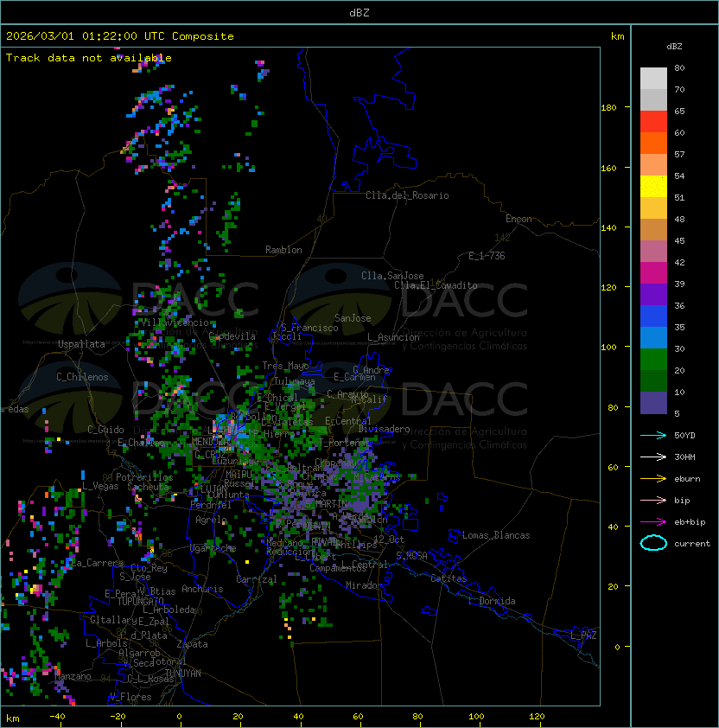Click the 'Catitas' label on the map
The image size is (719, 728).
449,578
